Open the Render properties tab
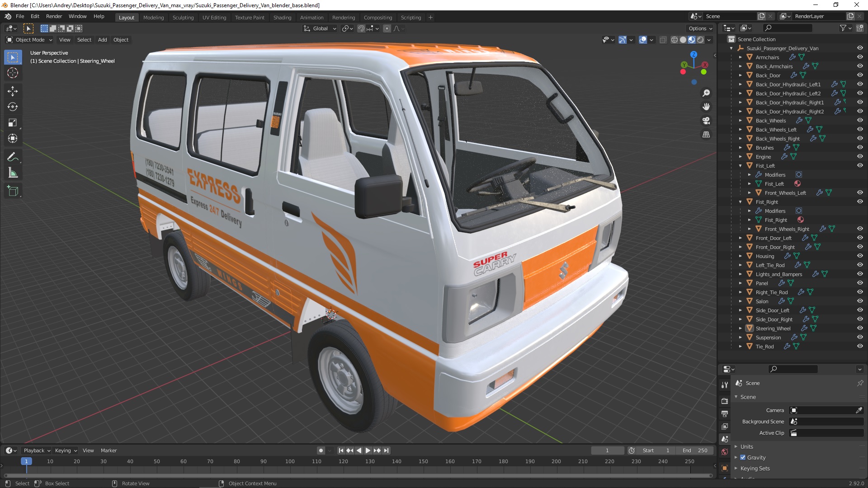868x488 pixels. (x=725, y=401)
